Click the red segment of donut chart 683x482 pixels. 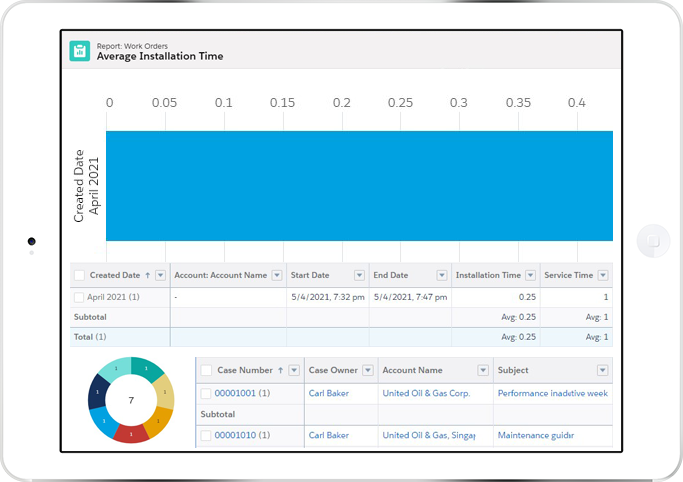[x=131, y=433]
